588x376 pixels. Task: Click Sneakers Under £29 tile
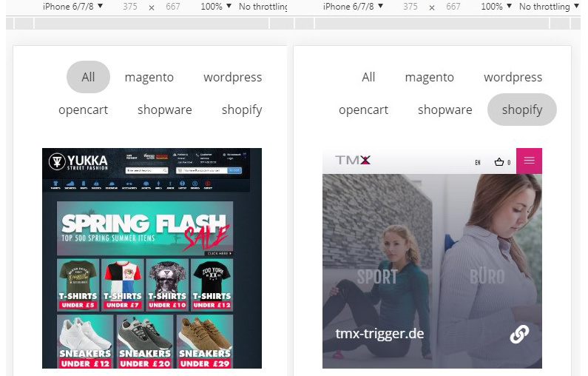[205, 341]
